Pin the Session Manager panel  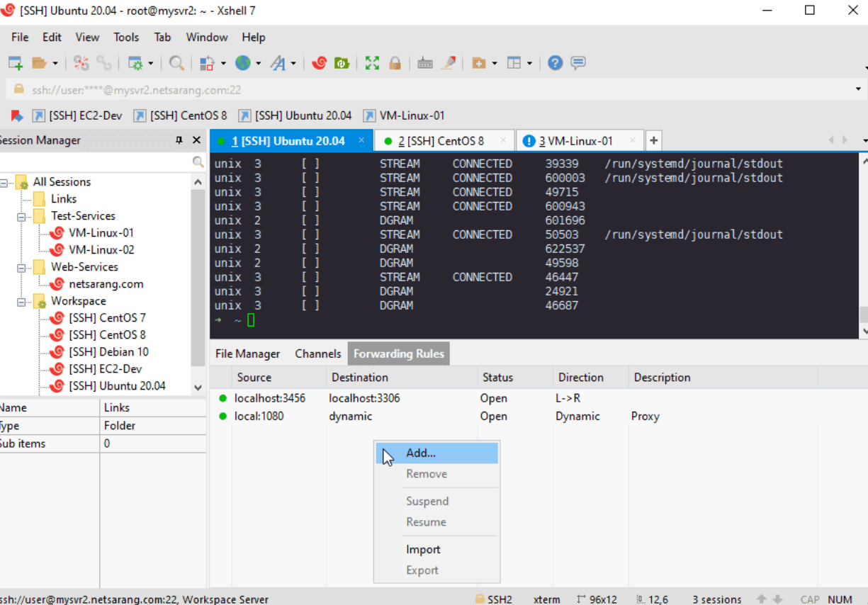pos(179,140)
